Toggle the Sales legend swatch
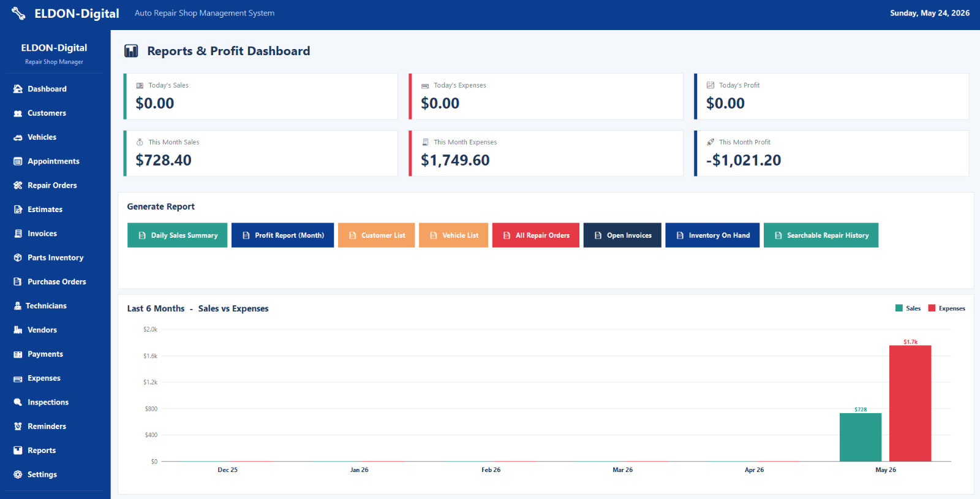980x499 pixels. (899, 308)
